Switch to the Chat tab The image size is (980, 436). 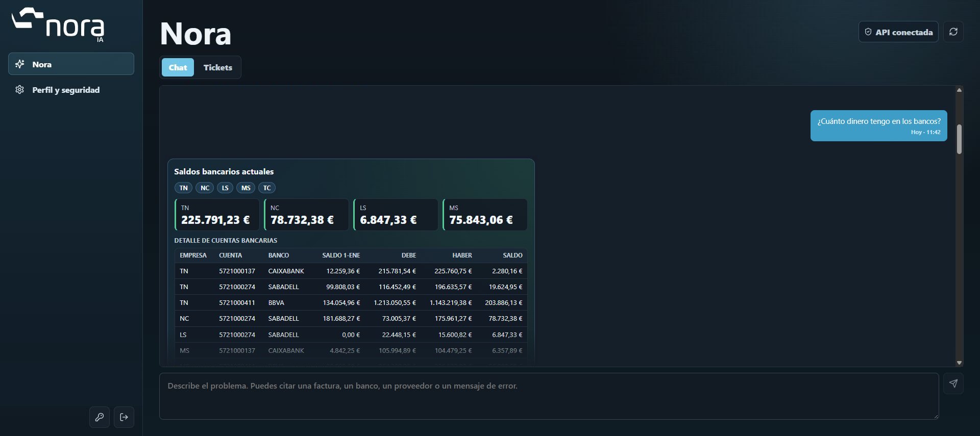tap(178, 67)
